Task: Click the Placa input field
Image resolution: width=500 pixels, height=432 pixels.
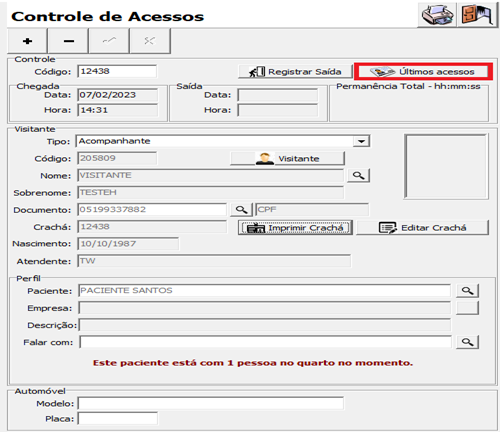Action: coord(118,419)
